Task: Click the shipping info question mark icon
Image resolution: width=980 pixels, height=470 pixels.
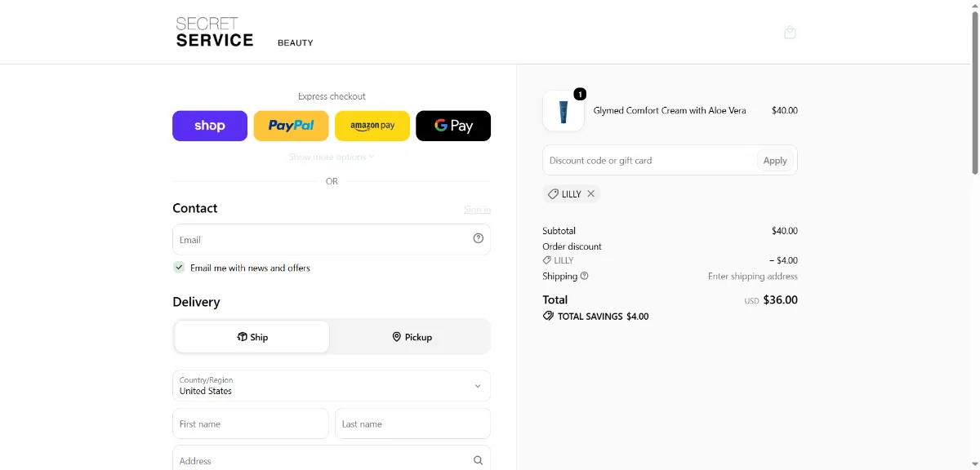Action: tap(584, 276)
